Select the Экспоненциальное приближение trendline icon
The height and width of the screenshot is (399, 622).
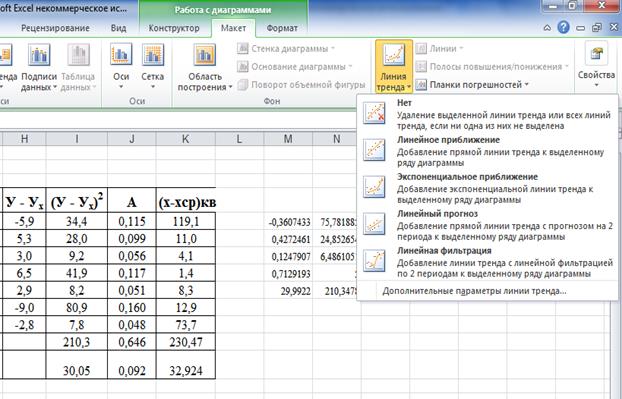[x=374, y=187]
